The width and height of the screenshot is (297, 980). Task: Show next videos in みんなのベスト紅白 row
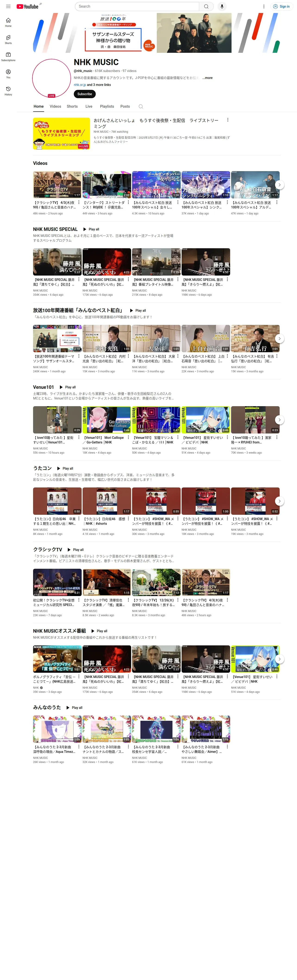click(279, 338)
